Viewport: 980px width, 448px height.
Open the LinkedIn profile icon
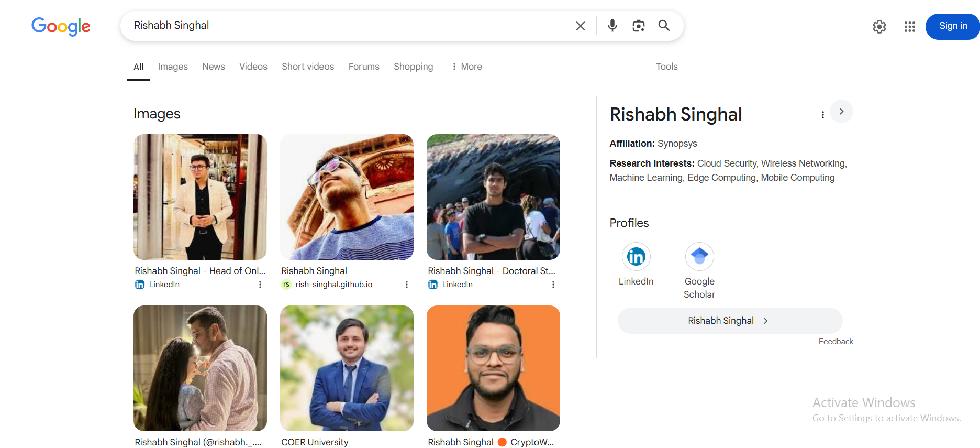pyautogui.click(x=636, y=257)
